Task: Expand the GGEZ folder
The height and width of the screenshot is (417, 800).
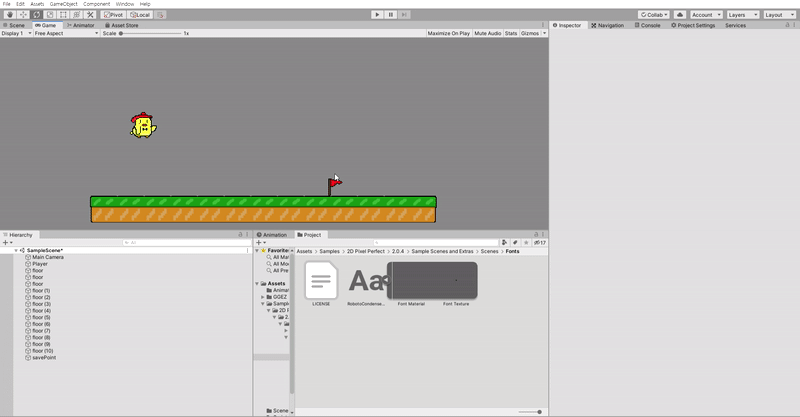Action: (263, 297)
